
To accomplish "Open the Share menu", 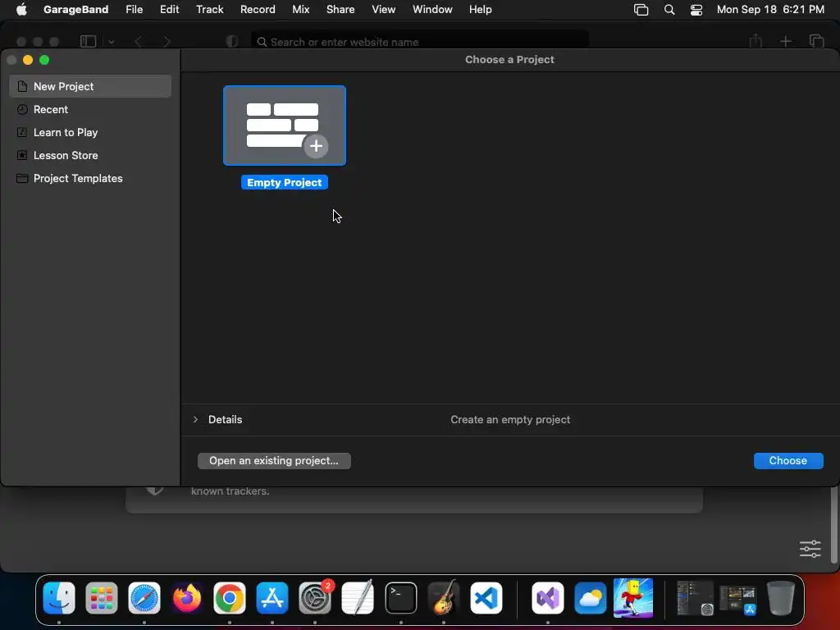I will pos(340,9).
